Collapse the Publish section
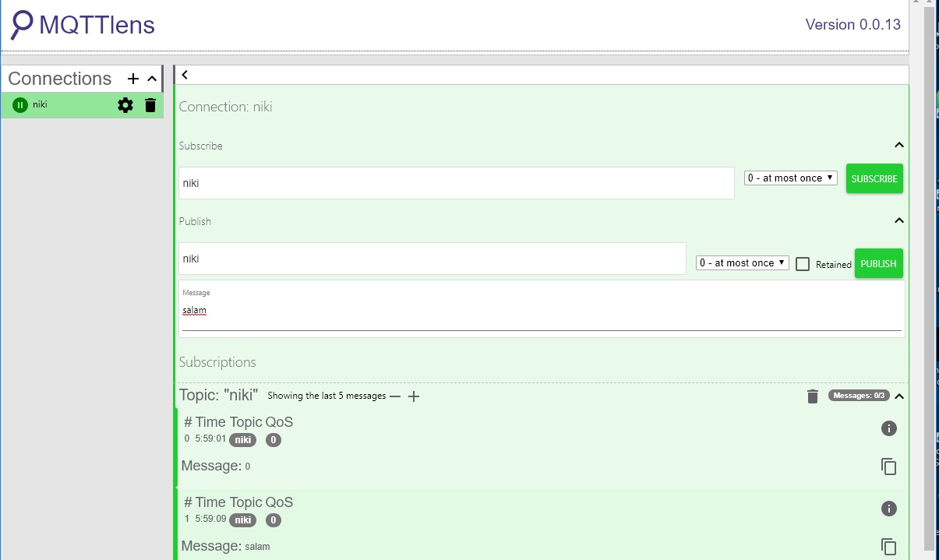Image resolution: width=939 pixels, height=560 pixels. coord(898,221)
